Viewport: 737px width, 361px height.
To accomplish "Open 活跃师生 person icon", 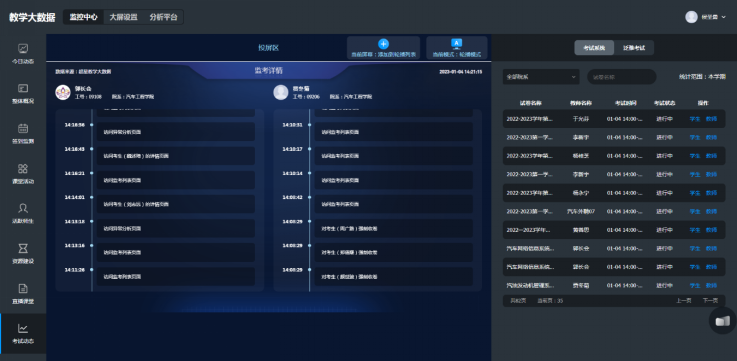I will click(23, 208).
